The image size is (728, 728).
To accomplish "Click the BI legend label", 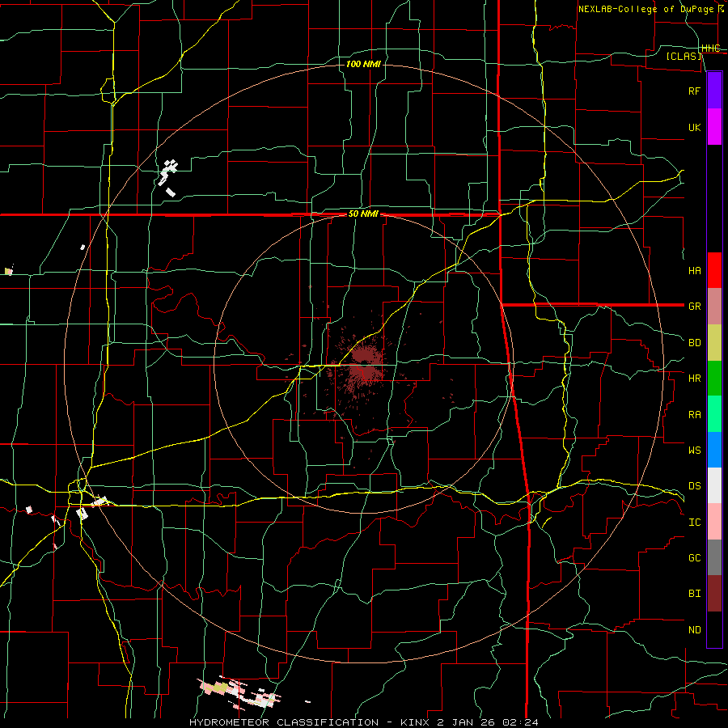I will click(x=694, y=594).
